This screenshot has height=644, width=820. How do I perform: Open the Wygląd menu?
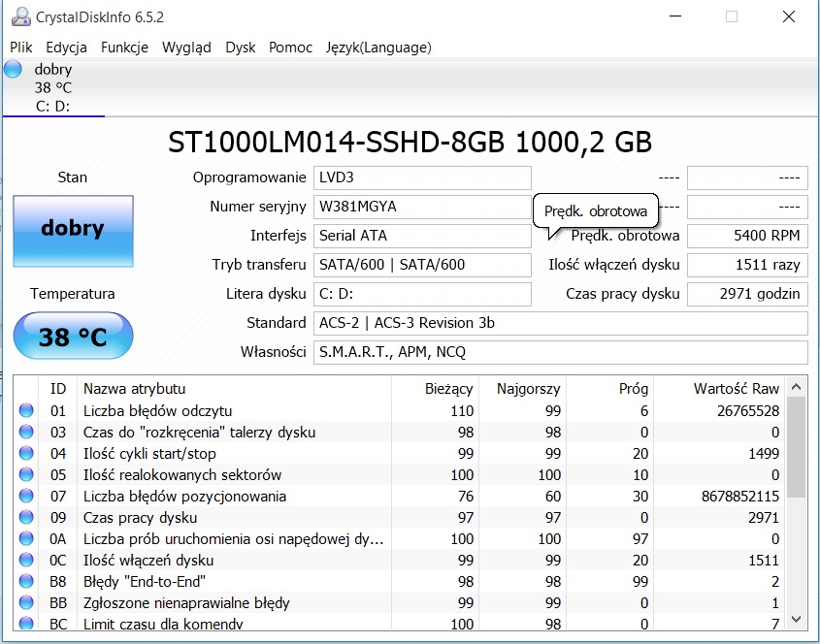pyautogui.click(x=186, y=48)
